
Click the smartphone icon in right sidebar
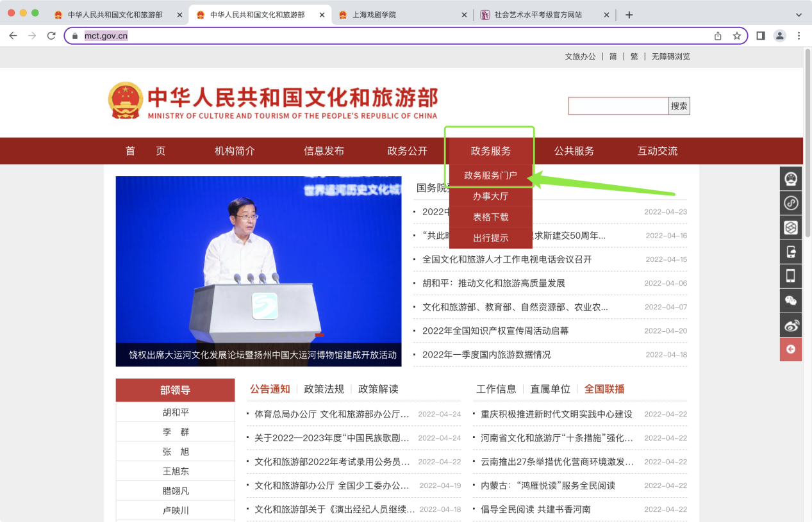click(790, 276)
